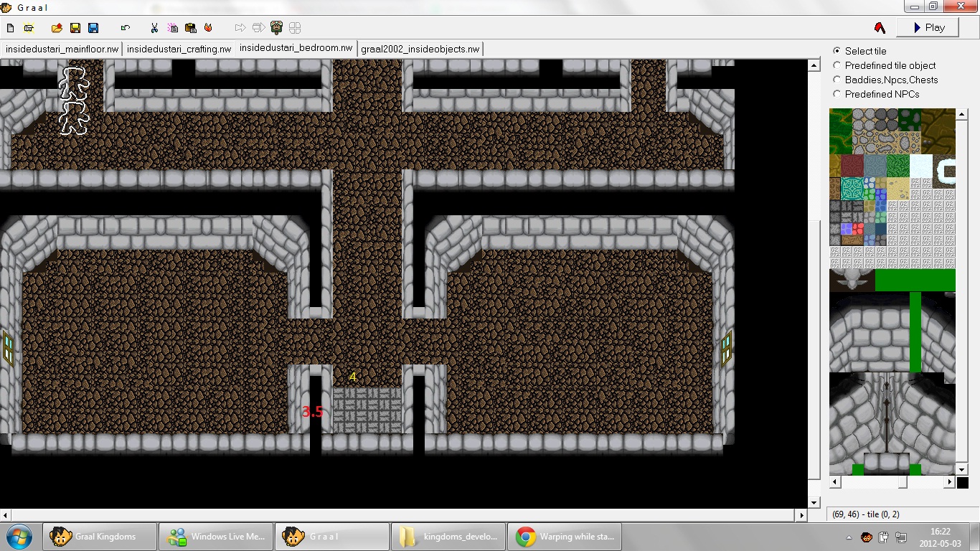
Task: Select the white outlined NPC figure in level
Action: [72, 100]
